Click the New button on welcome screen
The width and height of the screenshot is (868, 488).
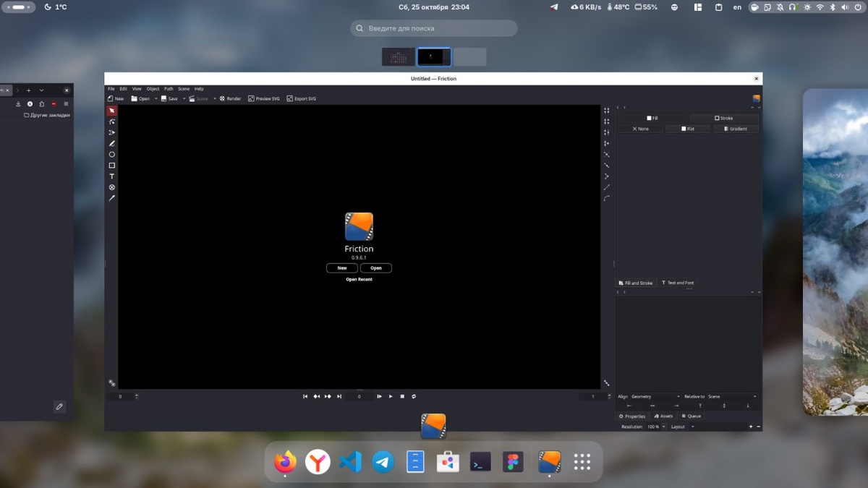tap(342, 267)
